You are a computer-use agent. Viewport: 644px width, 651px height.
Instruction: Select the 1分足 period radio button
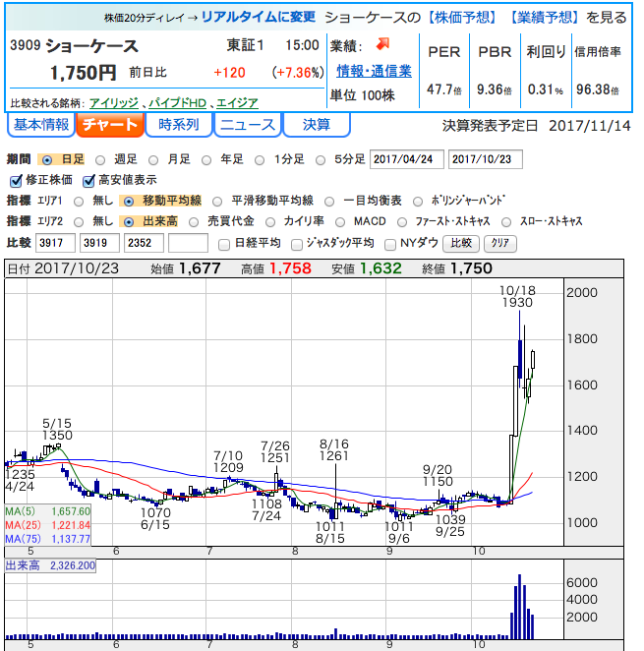tap(260, 160)
